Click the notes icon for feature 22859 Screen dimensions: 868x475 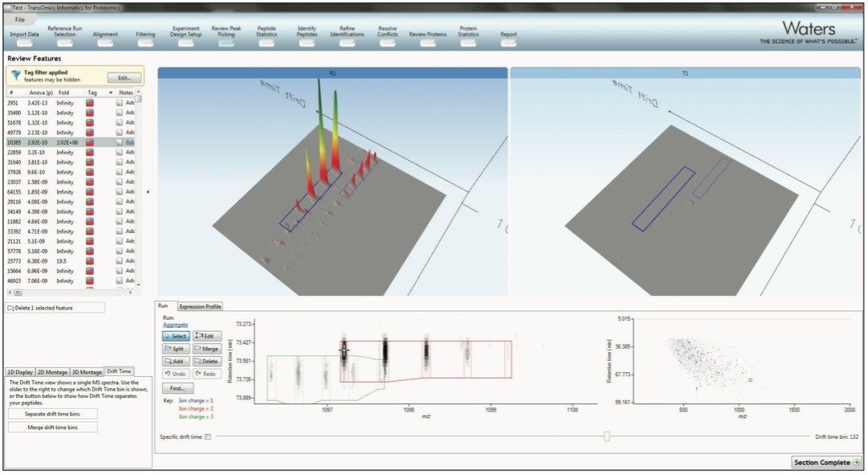click(x=119, y=153)
